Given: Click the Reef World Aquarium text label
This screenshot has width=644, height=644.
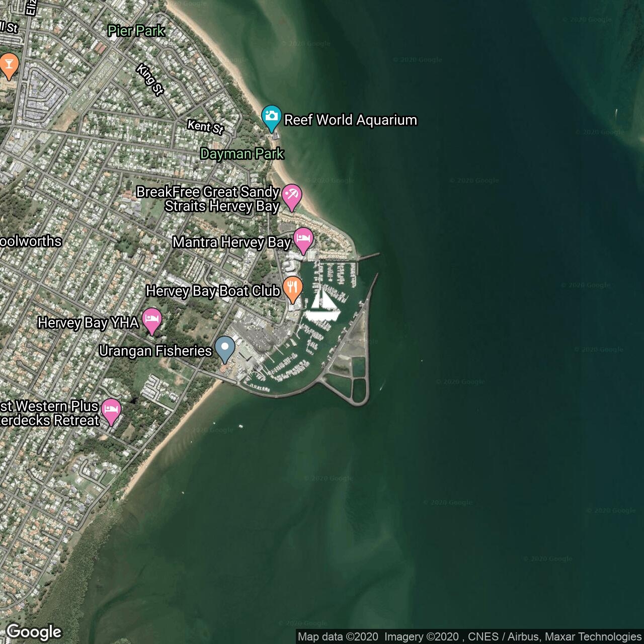Looking at the screenshot, I should [x=351, y=120].
